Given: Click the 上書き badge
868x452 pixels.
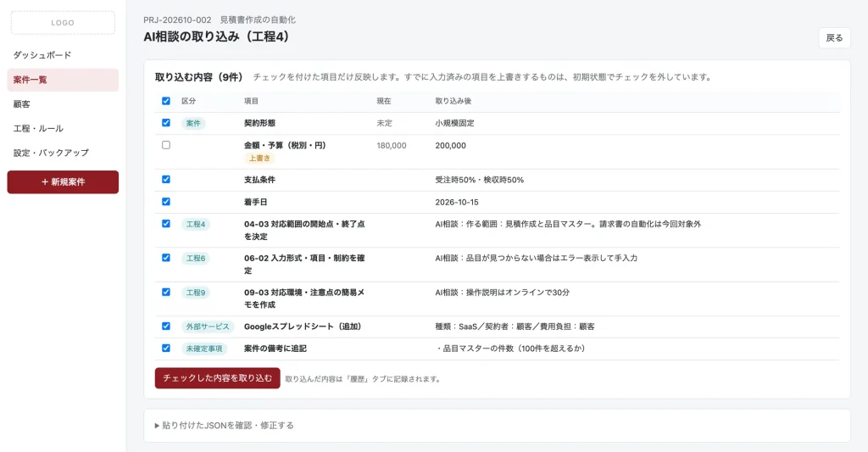Looking at the screenshot, I should [x=259, y=159].
